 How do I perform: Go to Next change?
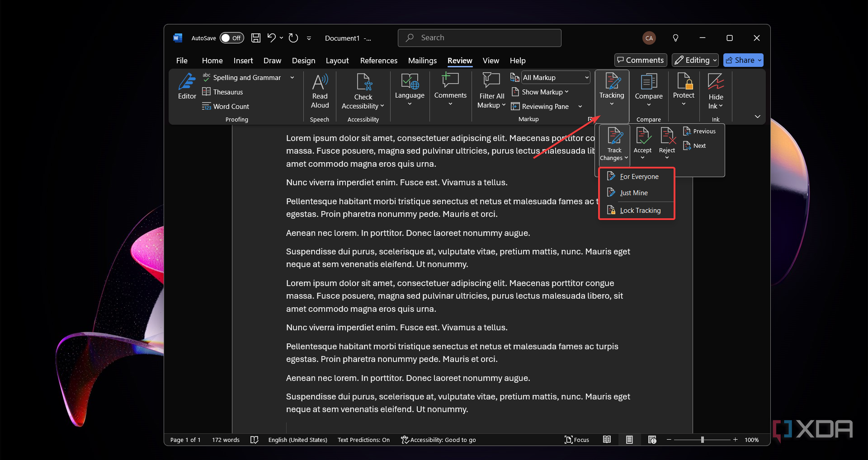tap(694, 146)
